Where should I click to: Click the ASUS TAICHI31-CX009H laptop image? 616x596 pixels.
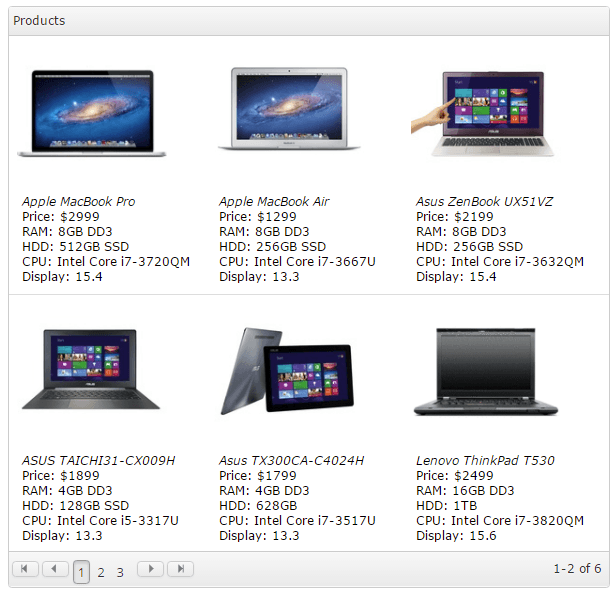[91, 370]
